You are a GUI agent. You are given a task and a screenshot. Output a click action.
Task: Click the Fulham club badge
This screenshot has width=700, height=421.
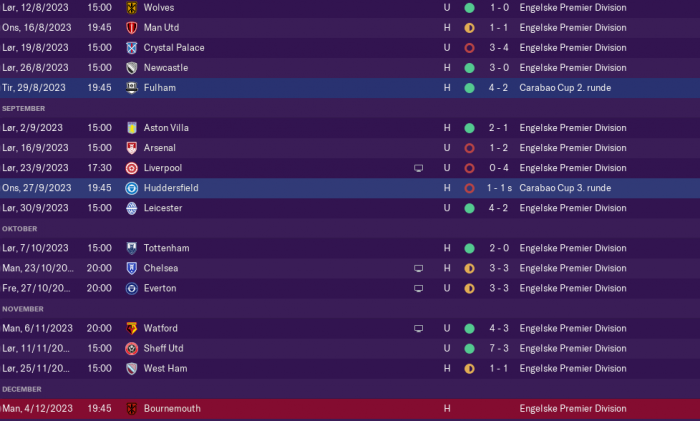[131, 88]
